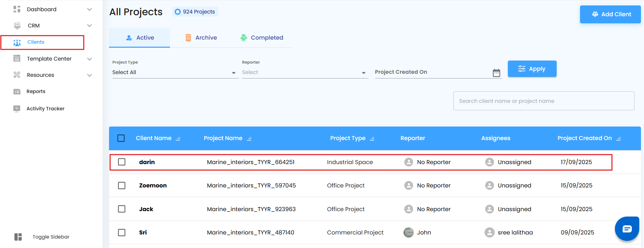Switch to the Completed tab
This screenshot has width=644, height=248.
click(x=262, y=38)
